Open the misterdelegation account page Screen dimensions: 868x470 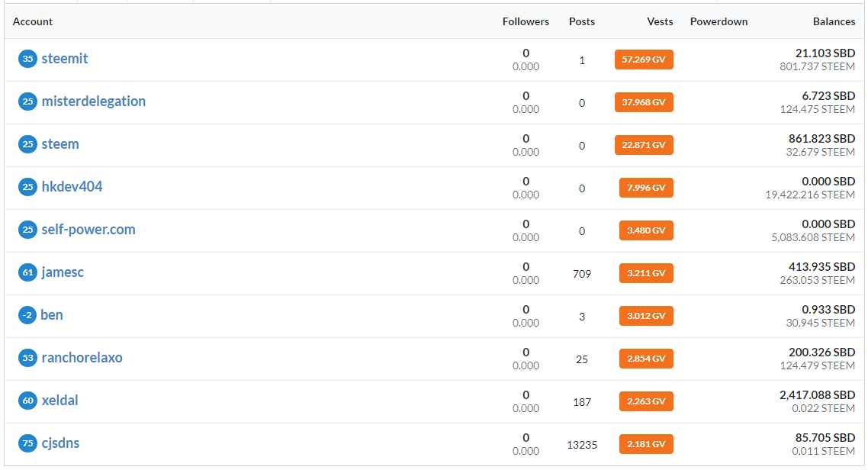pos(93,101)
